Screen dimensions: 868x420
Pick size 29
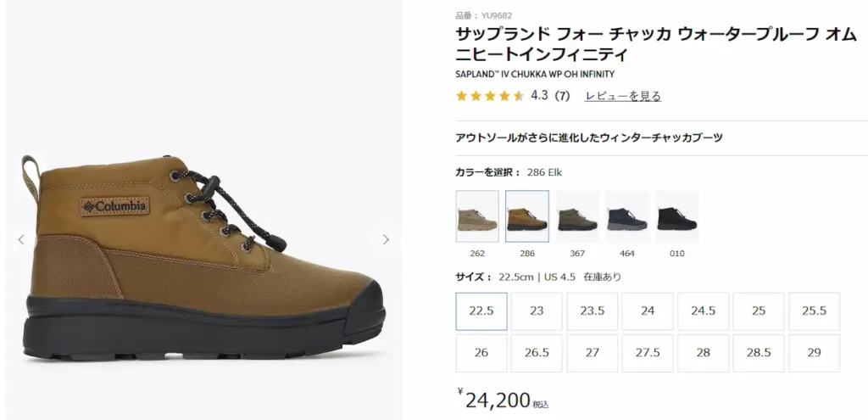tap(814, 353)
